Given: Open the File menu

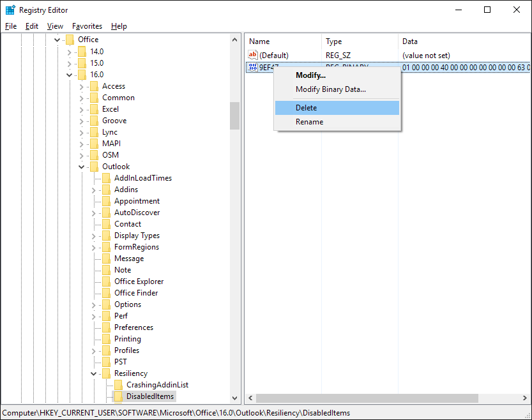Looking at the screenshot, I should pos(11,26).
